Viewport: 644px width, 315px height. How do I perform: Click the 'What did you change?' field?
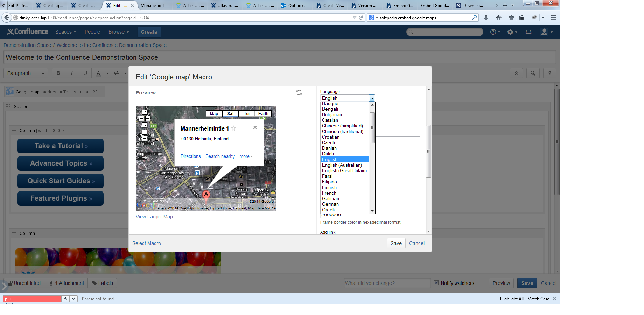pos(387,283)
